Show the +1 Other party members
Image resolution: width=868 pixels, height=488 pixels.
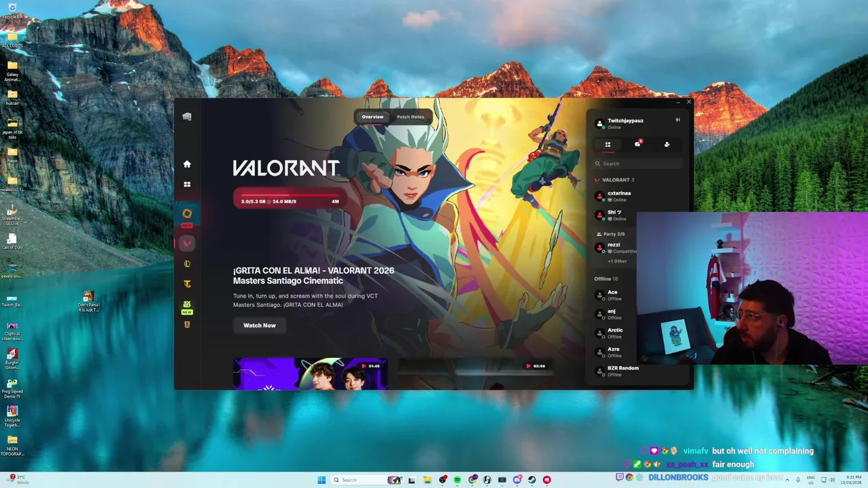pos(617,261)
